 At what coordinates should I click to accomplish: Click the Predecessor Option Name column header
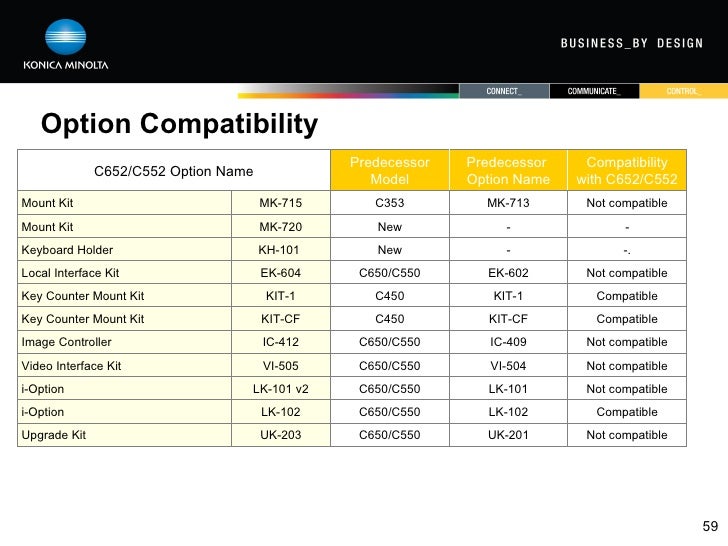click(508, 170)
